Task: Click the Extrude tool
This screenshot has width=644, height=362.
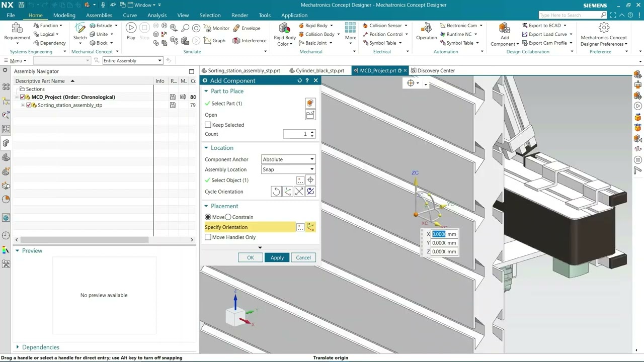Action: tap(100, 26)
